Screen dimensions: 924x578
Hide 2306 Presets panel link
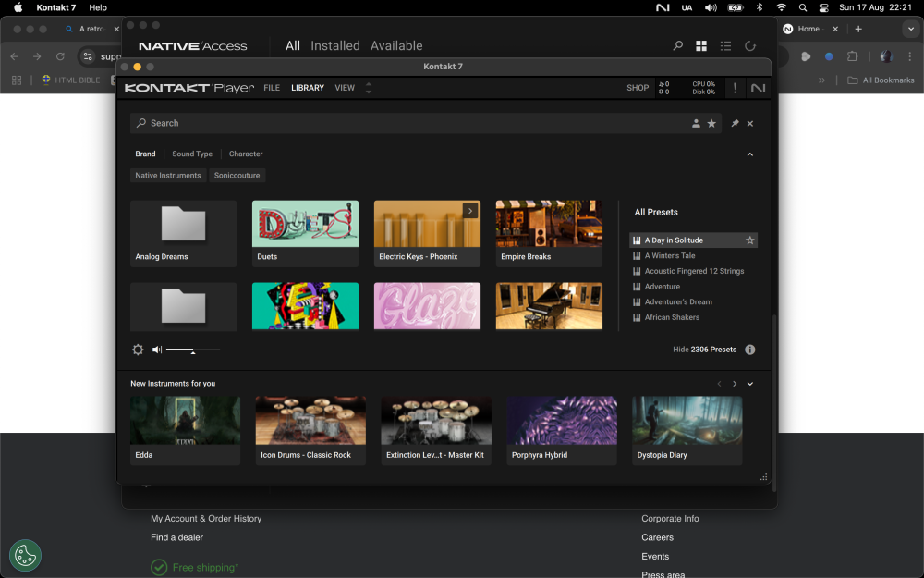[x=705, y=350]
